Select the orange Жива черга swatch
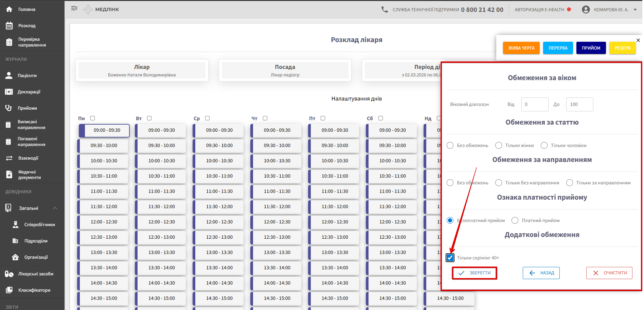Screen dimensions: 644x310 (x=521, y=48)
